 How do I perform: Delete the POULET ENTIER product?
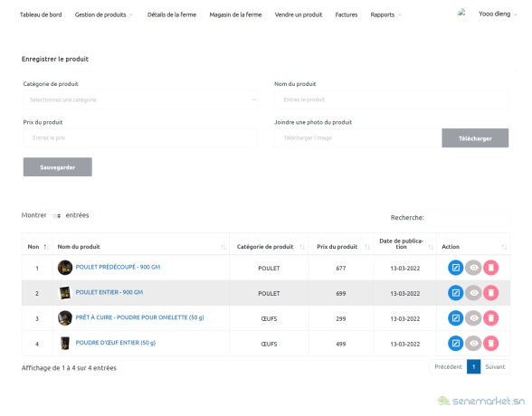(490, 293)
